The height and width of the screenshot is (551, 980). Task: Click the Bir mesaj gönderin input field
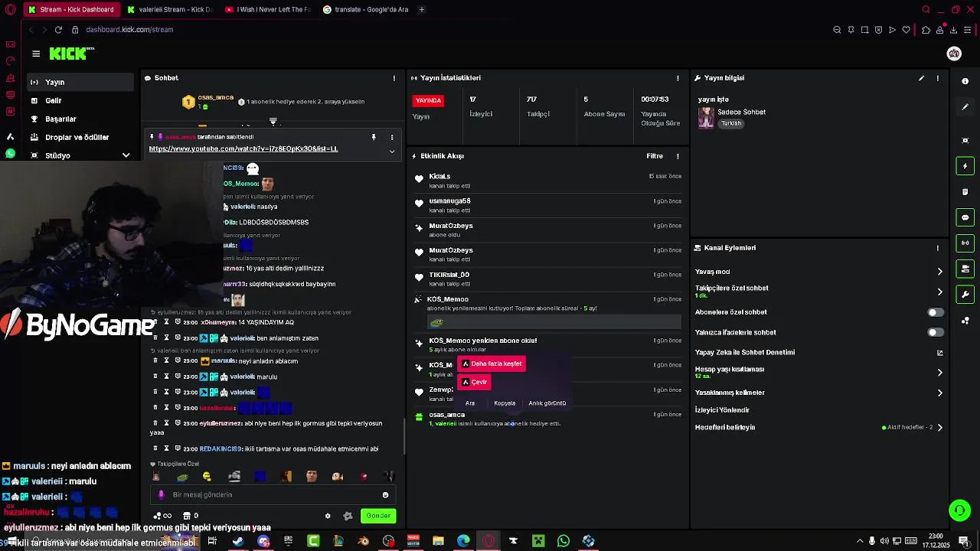[273, 495]
